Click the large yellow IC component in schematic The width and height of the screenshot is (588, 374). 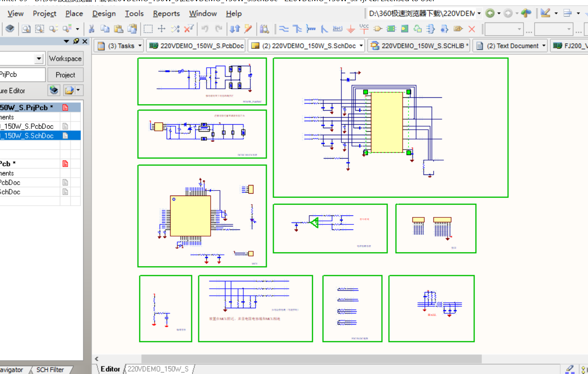[387, 122]
